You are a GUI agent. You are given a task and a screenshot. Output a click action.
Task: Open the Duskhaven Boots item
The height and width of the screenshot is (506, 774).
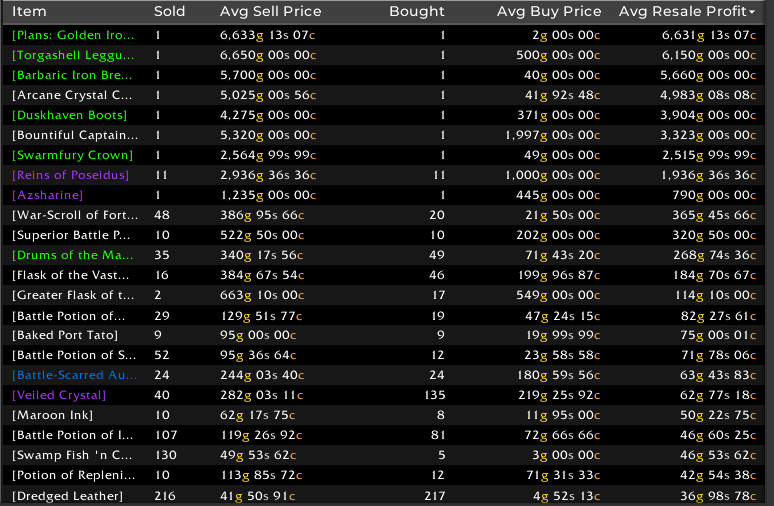(x=69, y=115)
